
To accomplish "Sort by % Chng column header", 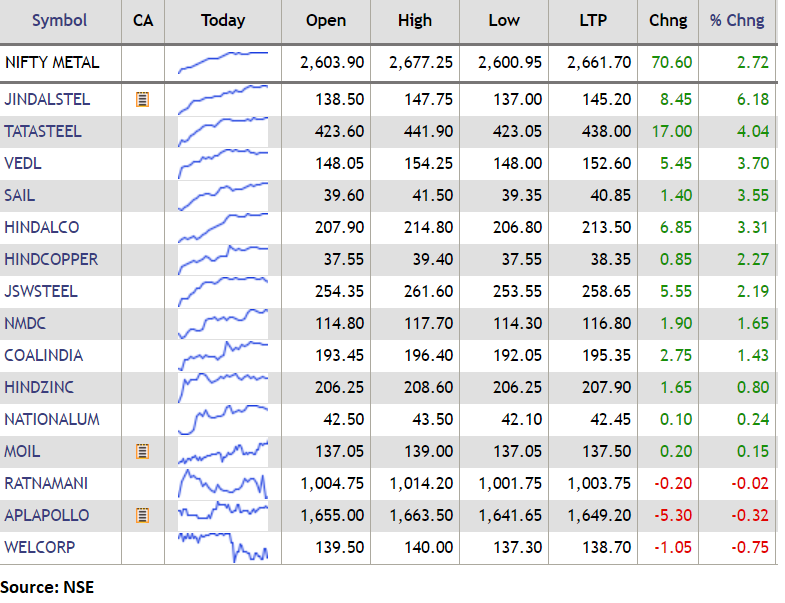I will (x=737, y=20).
